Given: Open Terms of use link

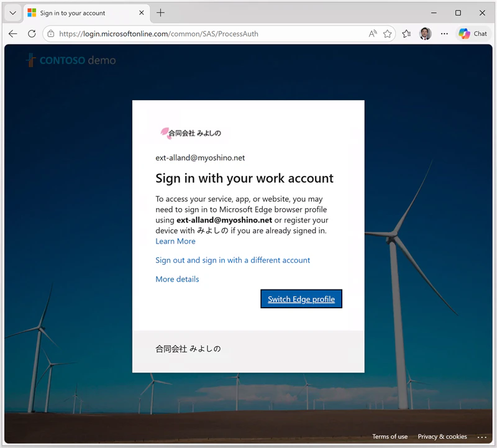Looking at the screenshot, I should tap(390, 437).
